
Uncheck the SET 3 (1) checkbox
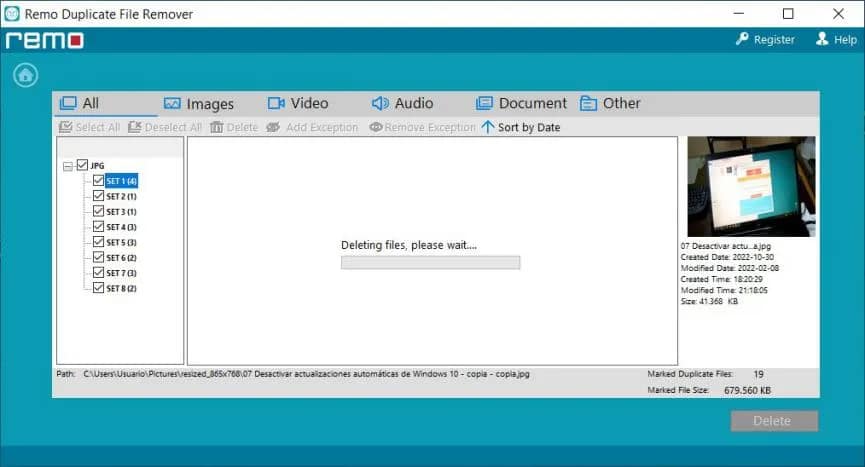98,211
